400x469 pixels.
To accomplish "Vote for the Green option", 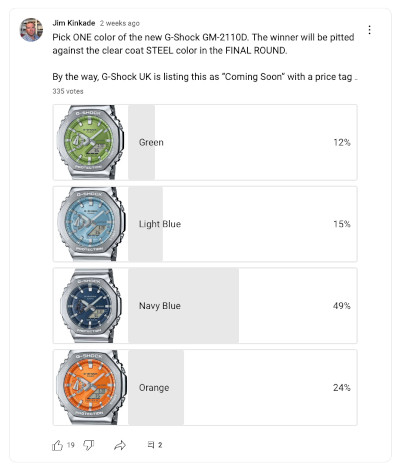I will pos(205,142).
